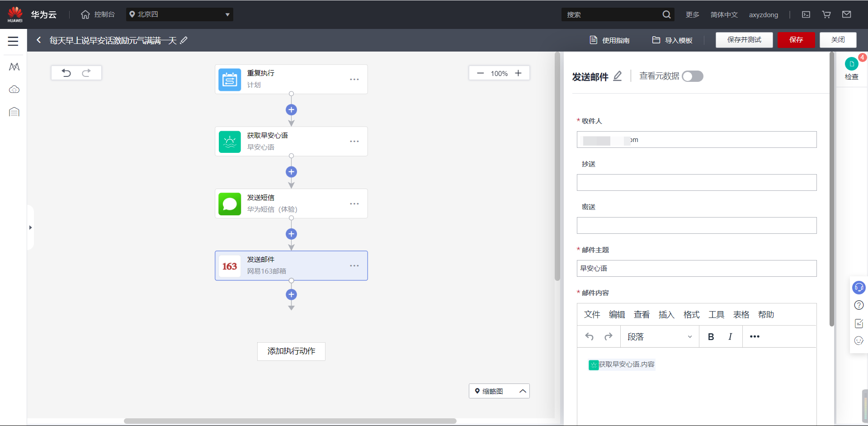This screenshot has height=426, width=868.
Task: Click the search magnifier icon
Action: click(x=666, y=14)
